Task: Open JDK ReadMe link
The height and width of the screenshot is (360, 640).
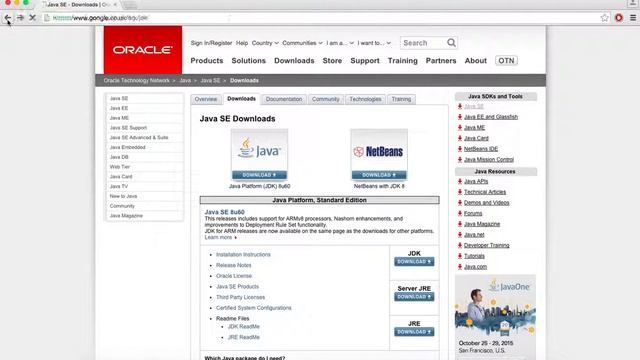Action: [244, 327]
